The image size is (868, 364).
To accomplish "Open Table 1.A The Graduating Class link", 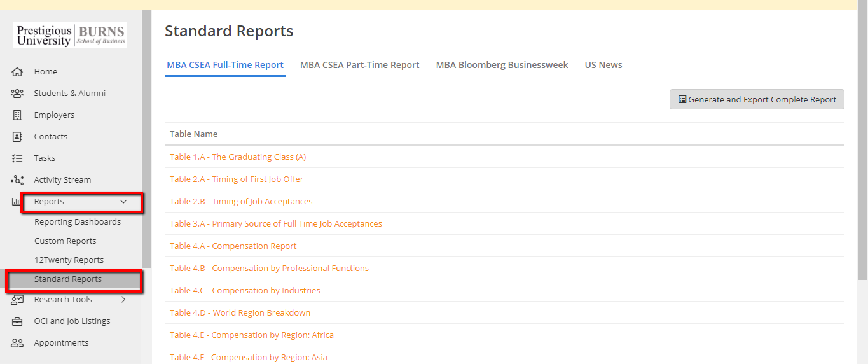I will coord(237,157).
